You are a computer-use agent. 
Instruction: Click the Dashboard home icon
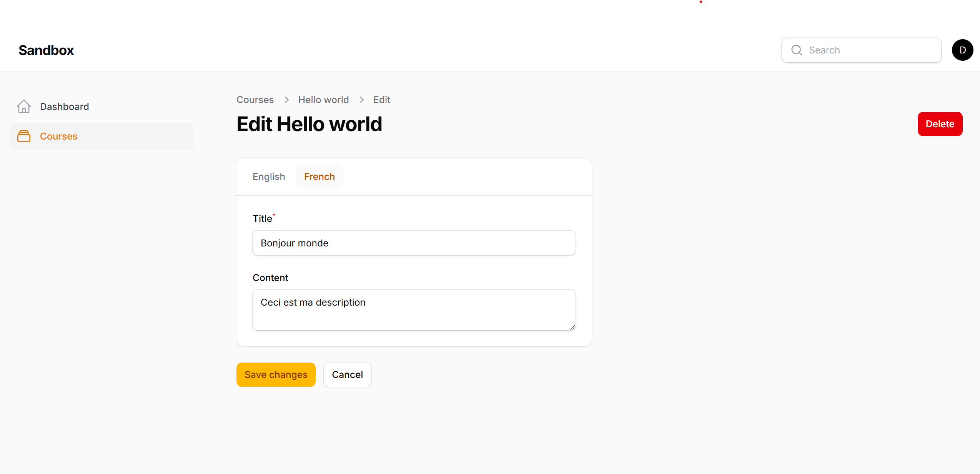point(24,106)
